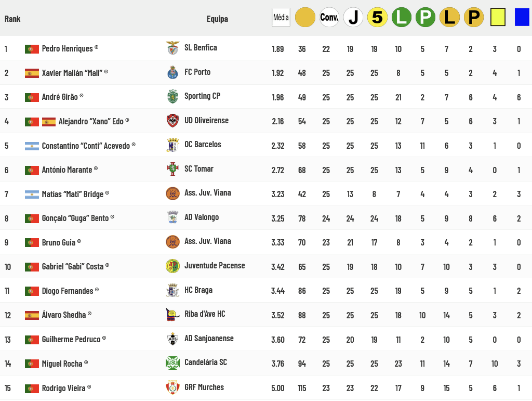Screen dimensions: 532x401
Task: Click the Equipa column header
Action: (217, 19)
